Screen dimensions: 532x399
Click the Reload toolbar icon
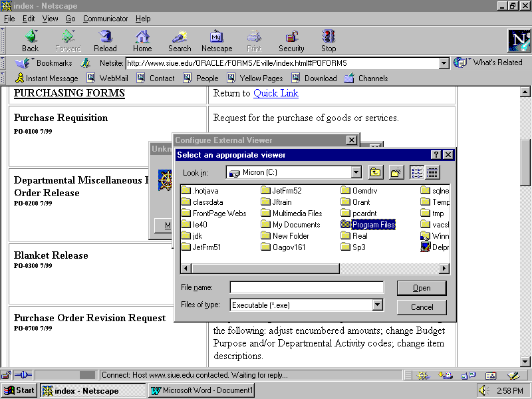[x=104, y=41]
